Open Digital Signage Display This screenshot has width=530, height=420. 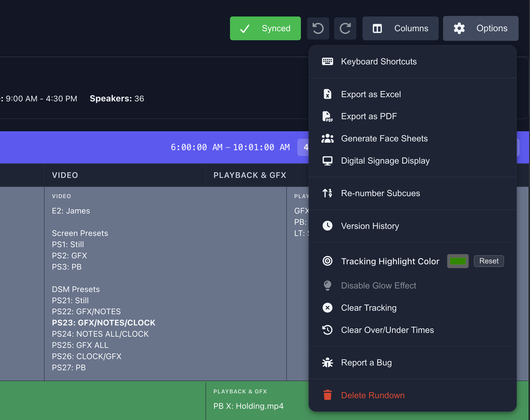pyautogui.click(x=412, y=161)
